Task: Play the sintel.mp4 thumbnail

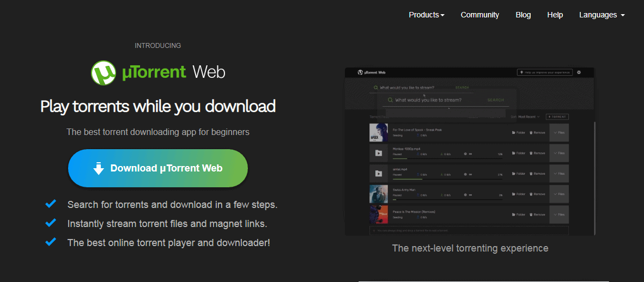Action: pyautogui.click(x=379, y=174)
